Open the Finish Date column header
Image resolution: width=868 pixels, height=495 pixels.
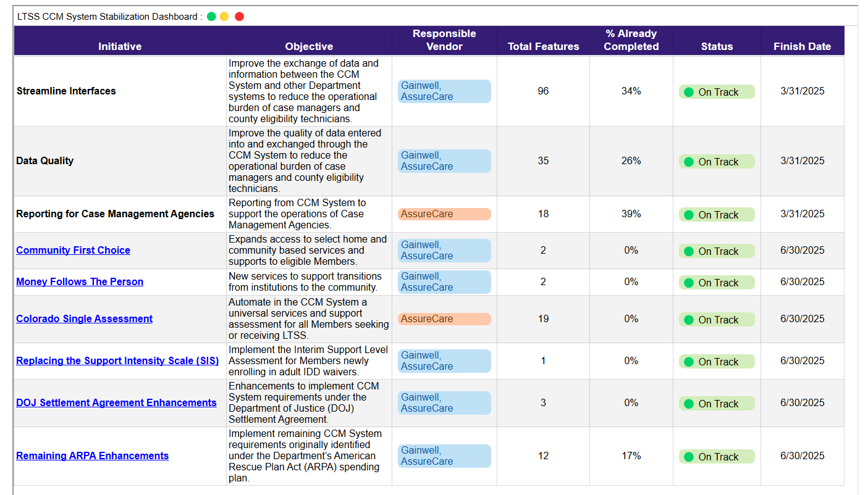click(803, 46)
